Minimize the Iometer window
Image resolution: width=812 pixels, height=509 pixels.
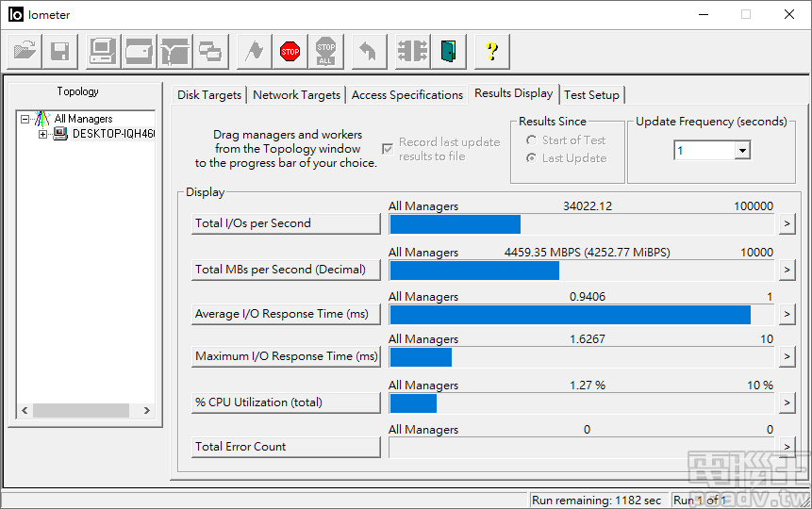704,14
